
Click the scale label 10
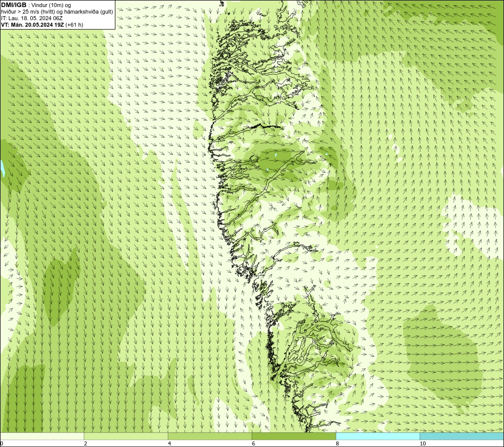[x=423, y=443]
